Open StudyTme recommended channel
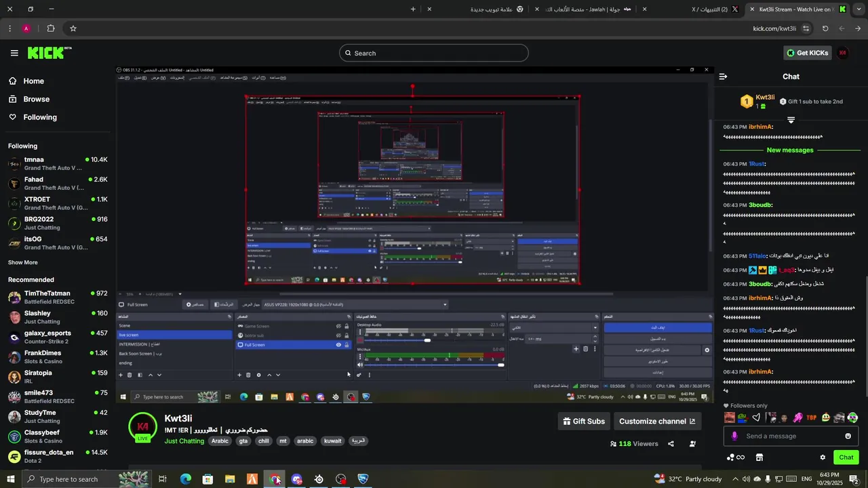Image resolution: width=868 pixels, height=488 pixels. pos(58,417)
